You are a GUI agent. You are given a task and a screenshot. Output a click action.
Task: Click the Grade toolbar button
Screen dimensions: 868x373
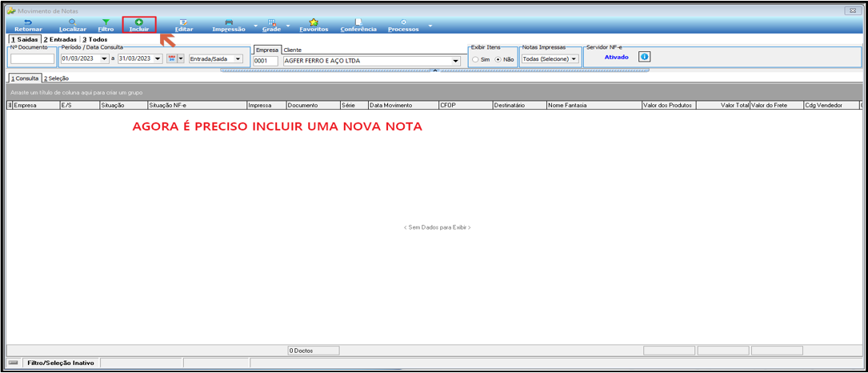pos(271,25)
